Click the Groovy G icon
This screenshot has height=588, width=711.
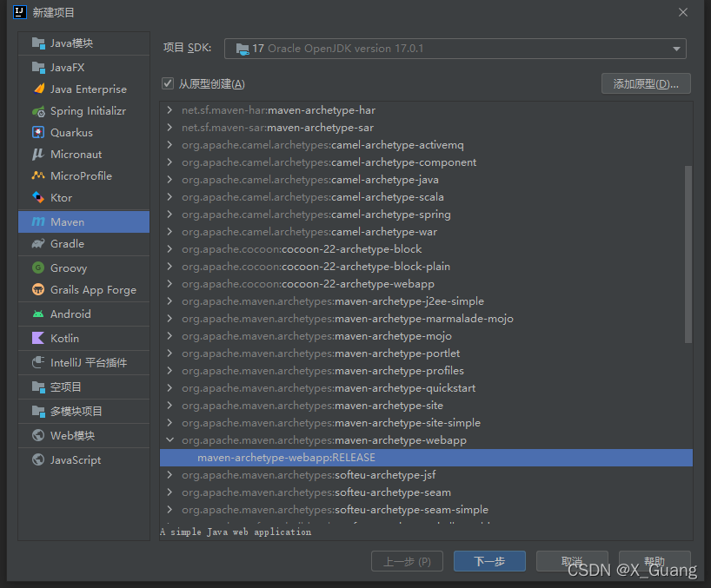point(38,268)
